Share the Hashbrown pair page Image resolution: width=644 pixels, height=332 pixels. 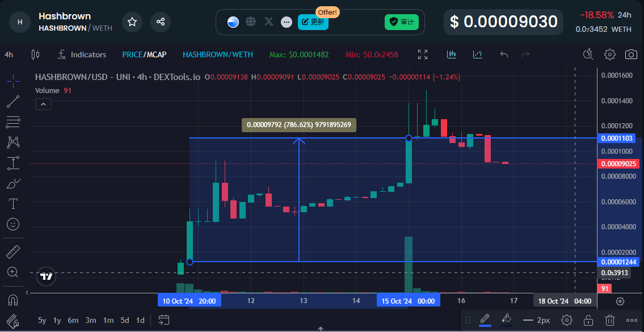point(161,22)
